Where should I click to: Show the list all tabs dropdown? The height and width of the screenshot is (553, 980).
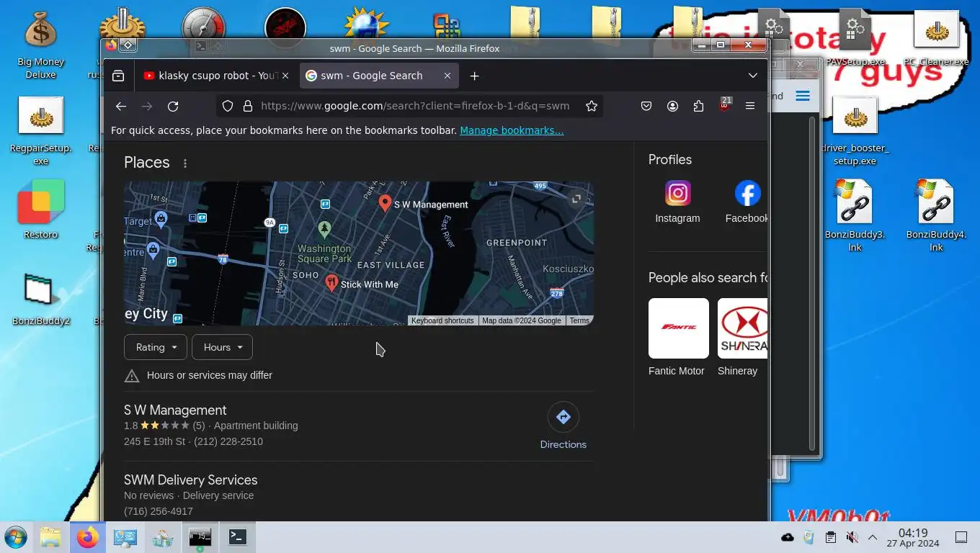(x=752, y=76)
